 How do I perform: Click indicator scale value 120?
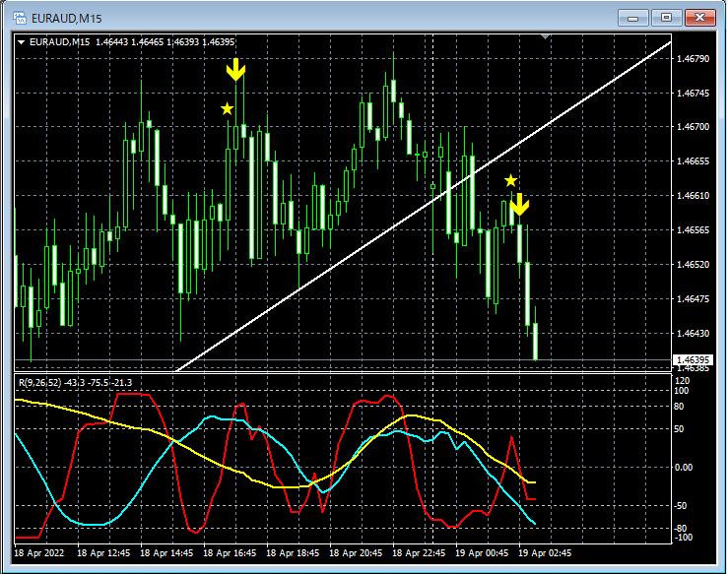[682, 381]
